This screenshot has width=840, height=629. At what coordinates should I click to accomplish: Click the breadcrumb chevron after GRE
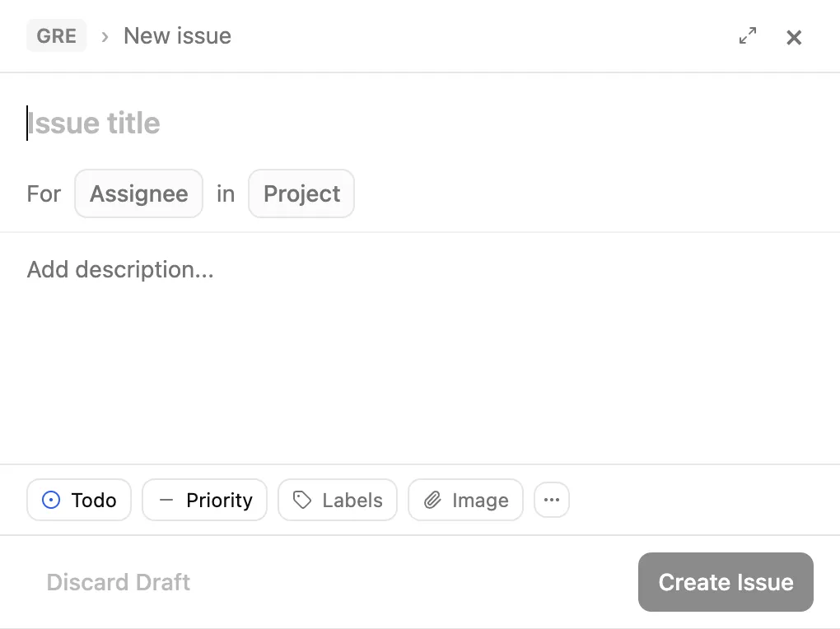pyautogui.click(x=105, y=36)
